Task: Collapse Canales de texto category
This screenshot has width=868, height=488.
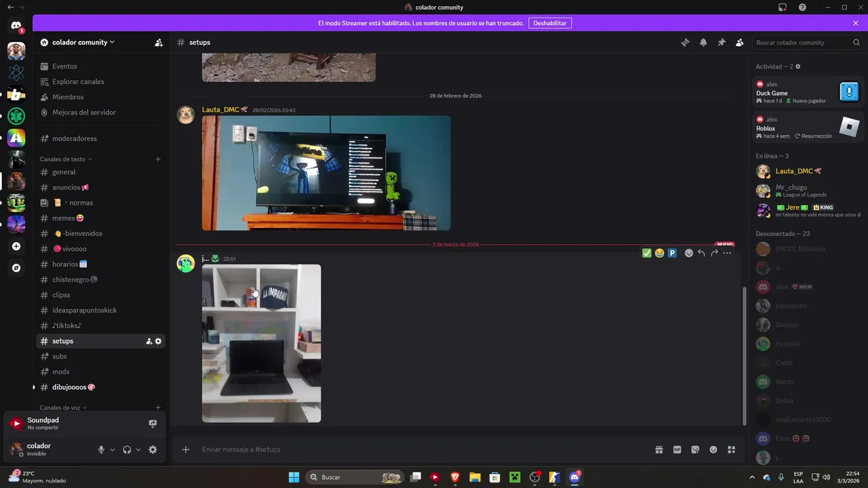Action: (65, 159)
